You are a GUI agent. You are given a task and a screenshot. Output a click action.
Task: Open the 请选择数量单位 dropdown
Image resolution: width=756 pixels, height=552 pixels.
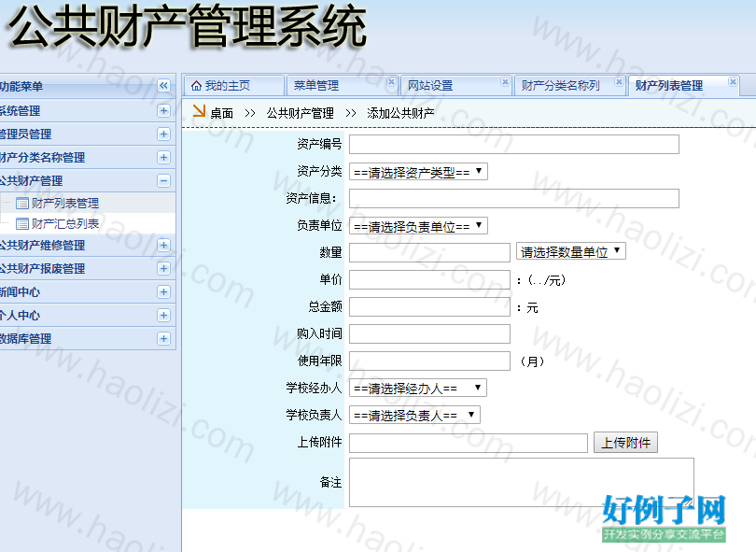tap(571, 251)
